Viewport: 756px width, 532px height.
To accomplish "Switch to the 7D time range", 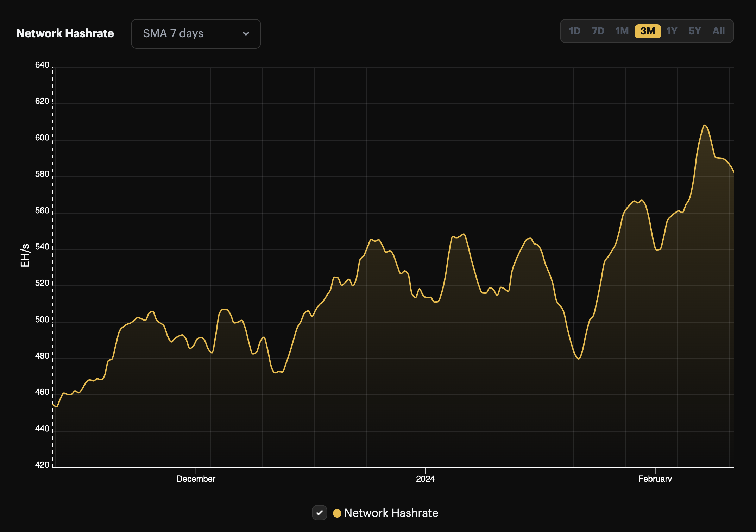I will coord(598,31).
